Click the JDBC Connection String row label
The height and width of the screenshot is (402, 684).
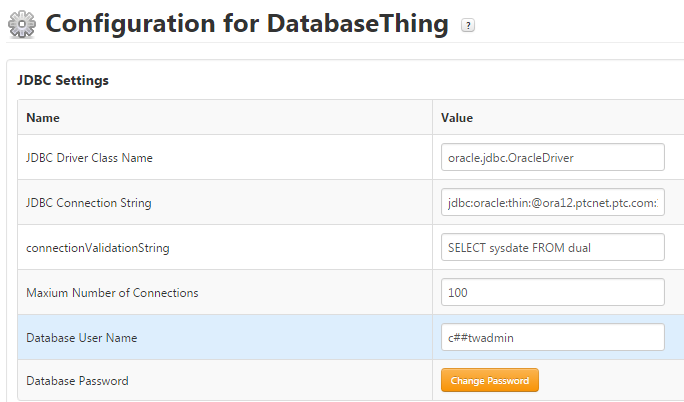coord(89,202)
